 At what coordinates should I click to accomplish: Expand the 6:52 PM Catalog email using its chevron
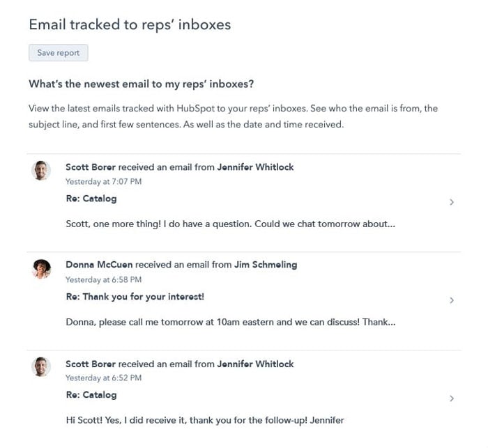pos(452,399)
